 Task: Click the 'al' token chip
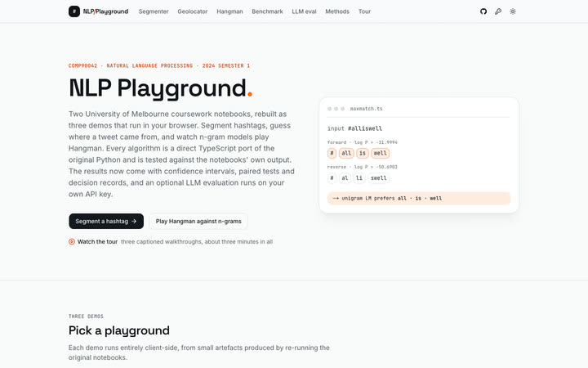pos(345,178)
